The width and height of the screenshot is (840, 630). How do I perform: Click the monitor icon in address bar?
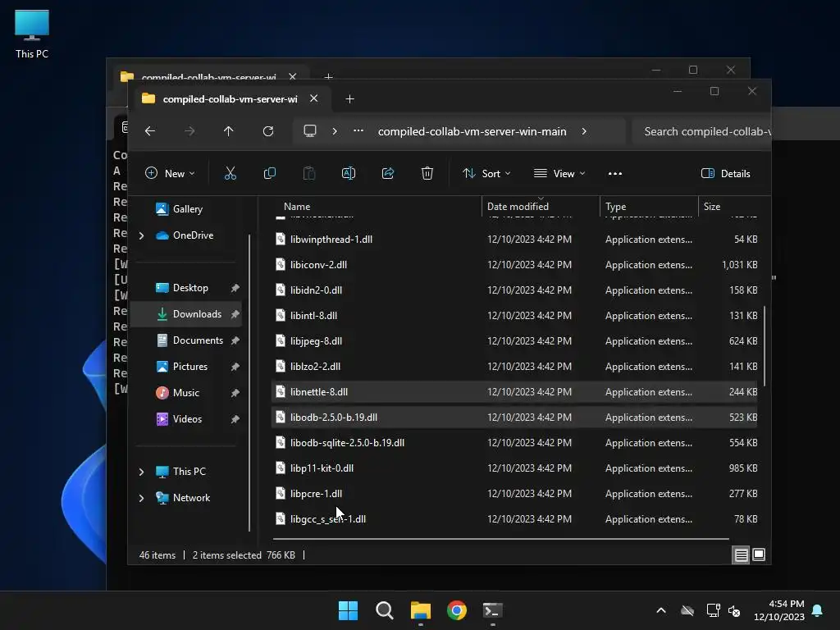pyautogui.click(x=309, y=130)
